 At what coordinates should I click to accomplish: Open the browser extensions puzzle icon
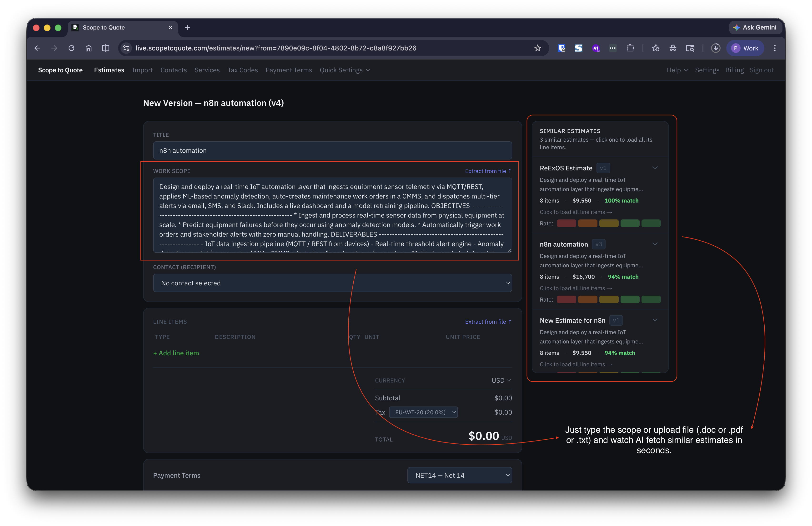point(630,48)
